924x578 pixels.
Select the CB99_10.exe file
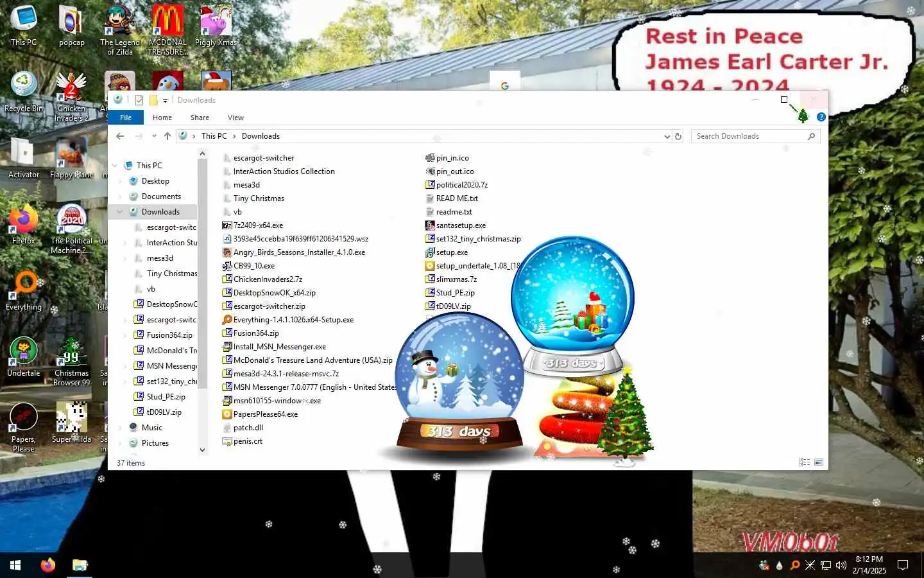(248, 266)
